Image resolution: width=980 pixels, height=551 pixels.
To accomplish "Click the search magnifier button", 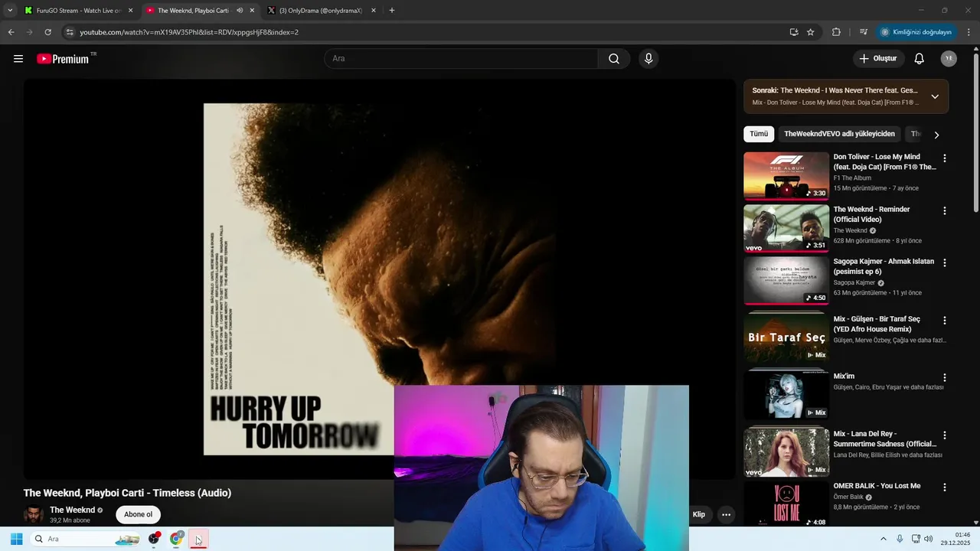I will click(x=614, y=59).
